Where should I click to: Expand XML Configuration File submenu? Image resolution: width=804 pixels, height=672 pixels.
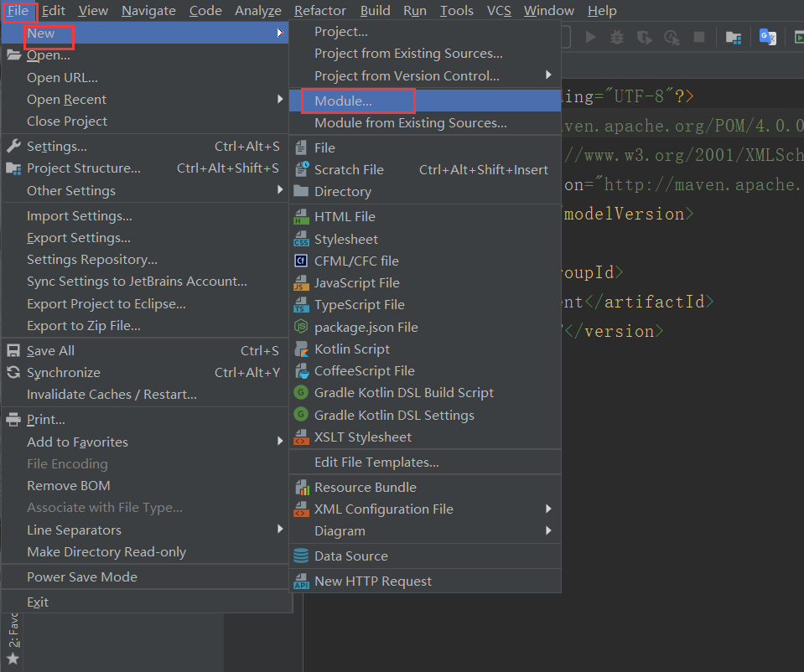click(548, 509)
